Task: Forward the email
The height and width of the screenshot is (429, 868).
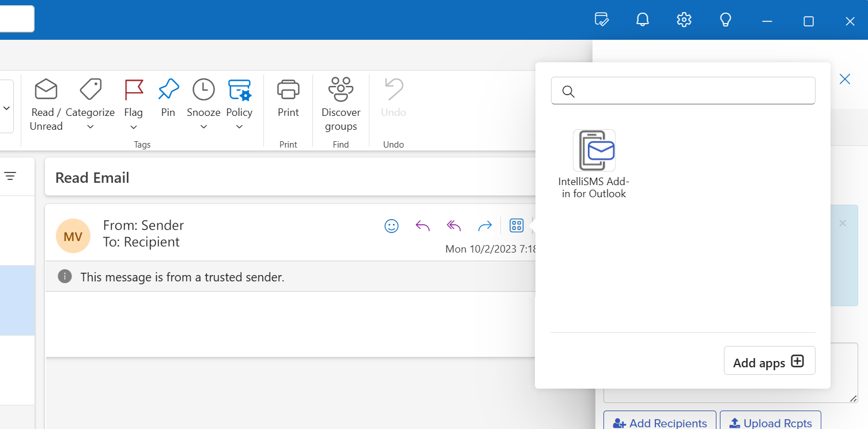Action: (x=485, y=225)
